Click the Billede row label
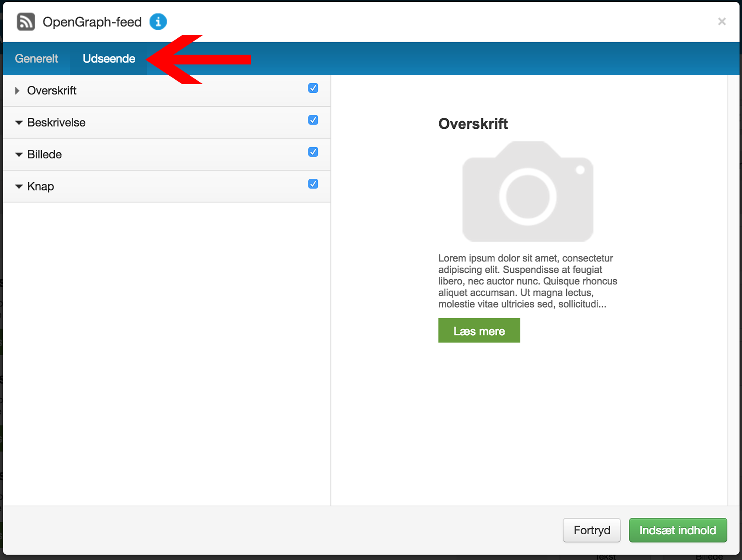This screenshot has width=742, height=560. point(44,154)
